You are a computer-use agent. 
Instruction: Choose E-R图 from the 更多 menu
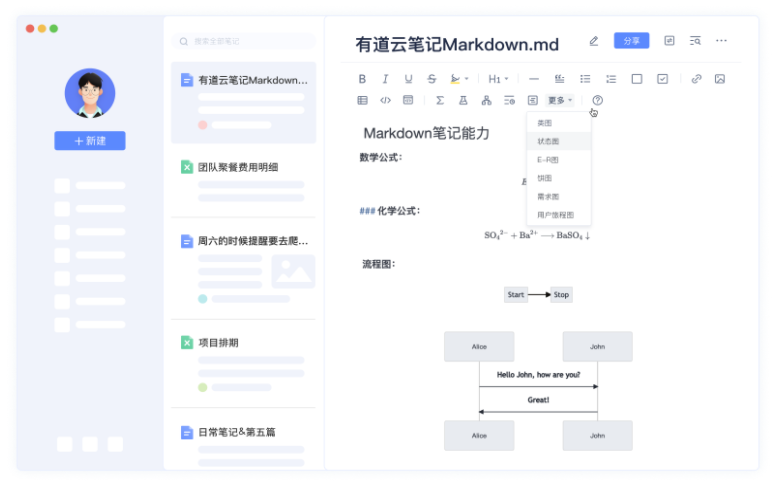tap(559, 160)
